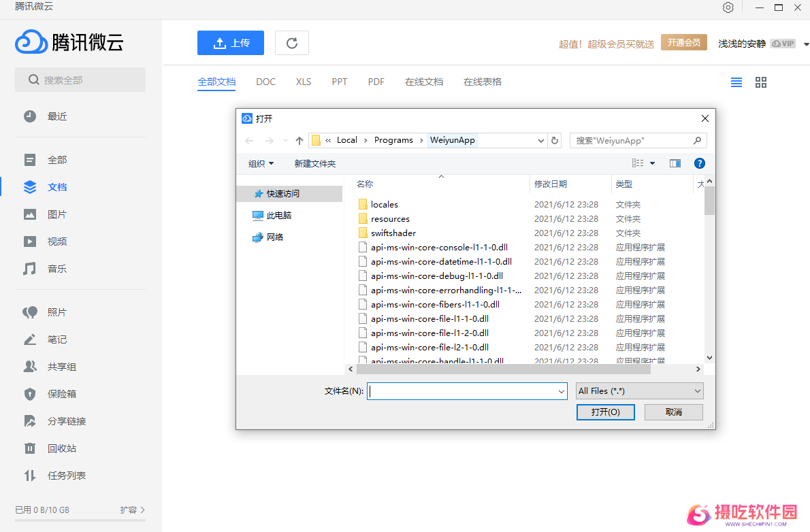Screen dimensions: 810x532
Task: Expand the 组织 (Organize) menu
Action: [x=261, y=163]
